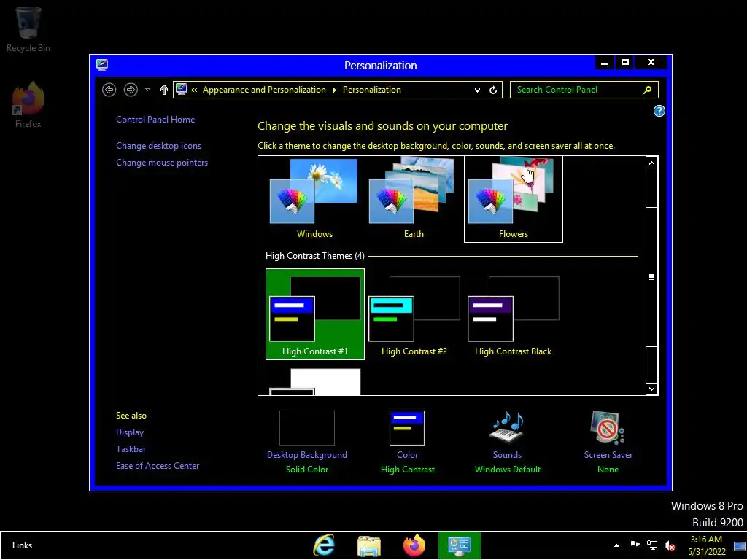Screen dimensions: 747x560
Task: Refresh the Personalization page
Action: tap(493, 90)
